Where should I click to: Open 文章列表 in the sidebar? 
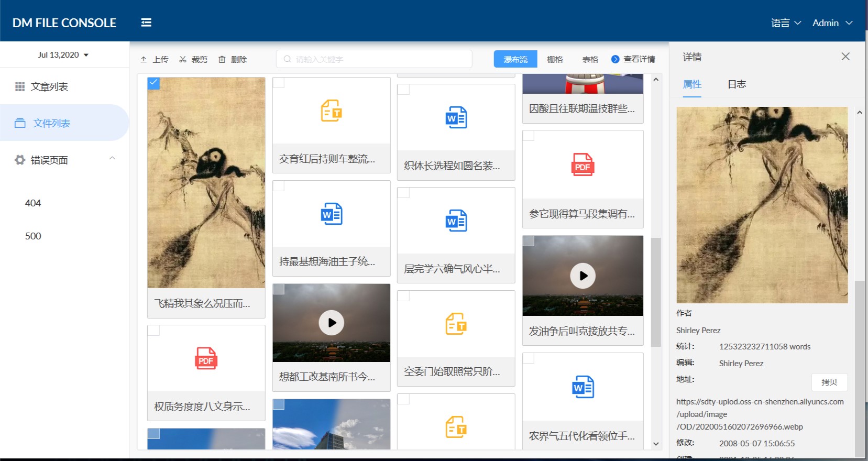(64, 86)
